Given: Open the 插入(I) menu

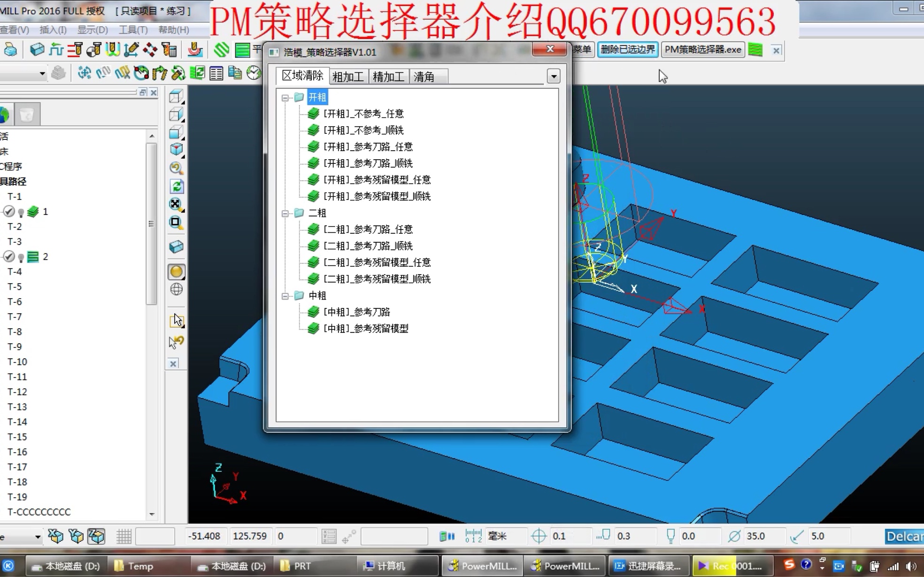Looking at the screenshot, I should [x=53, y=30].
